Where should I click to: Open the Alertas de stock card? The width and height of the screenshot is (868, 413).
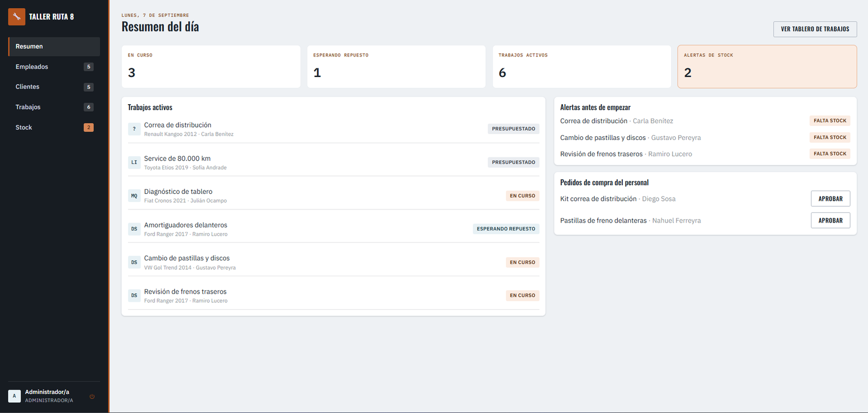tap(767, 67)
